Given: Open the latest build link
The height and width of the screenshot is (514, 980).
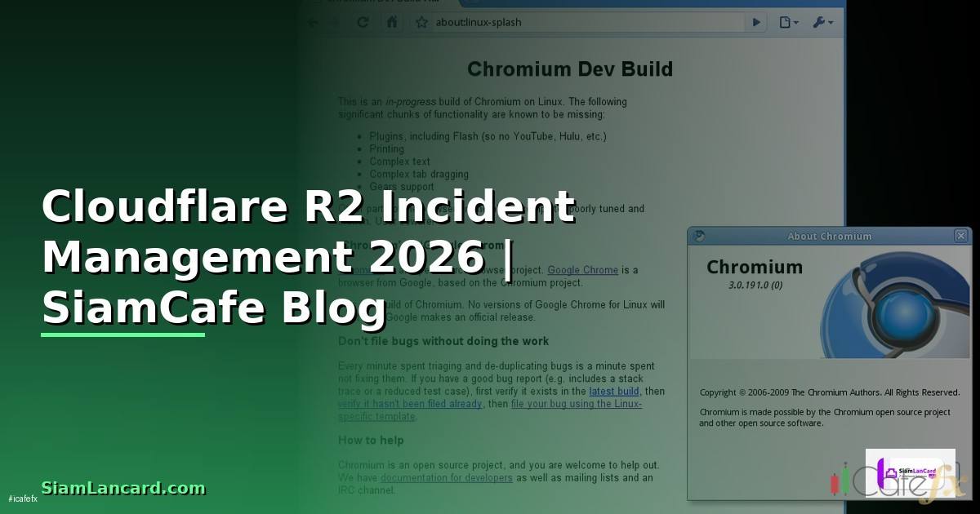Looking at the screenshot, I should pos(613,392).
